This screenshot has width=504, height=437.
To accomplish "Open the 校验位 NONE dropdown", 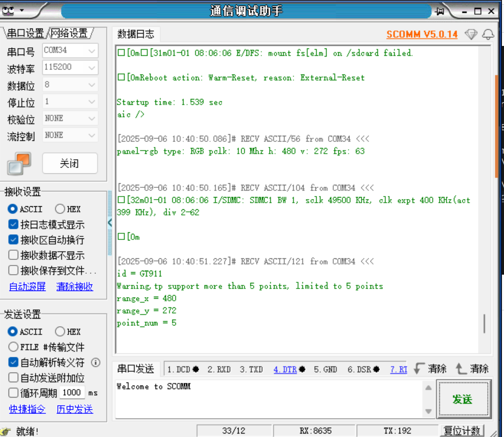I will pyautogui.click(x=70, y=118).
